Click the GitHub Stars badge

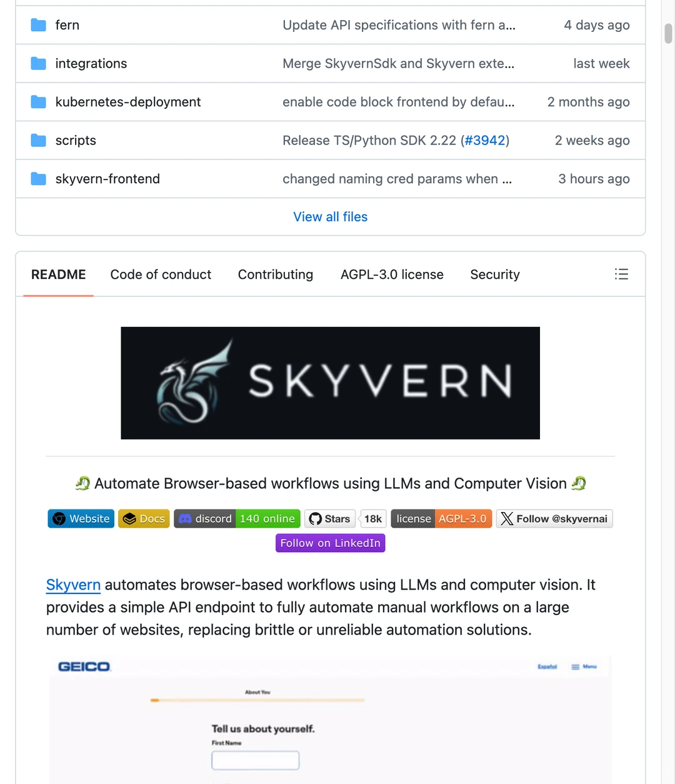point(330,519)
